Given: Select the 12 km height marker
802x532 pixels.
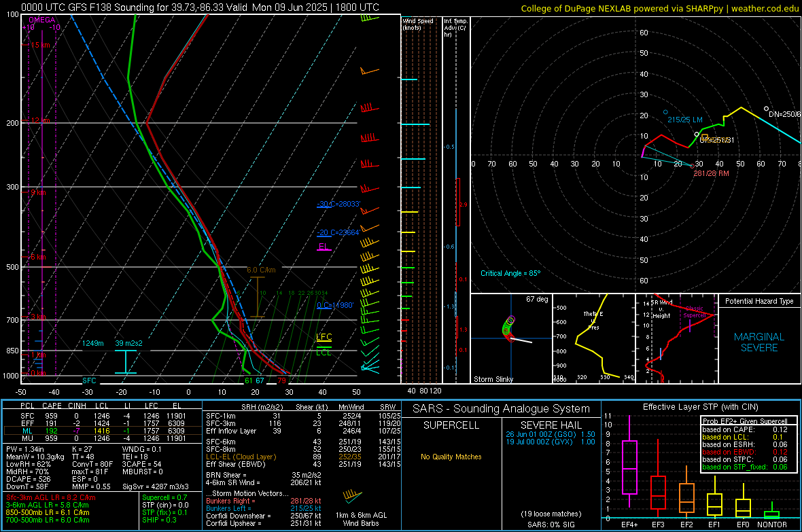Looking at the screenshot, I should [x=40, y=120].
